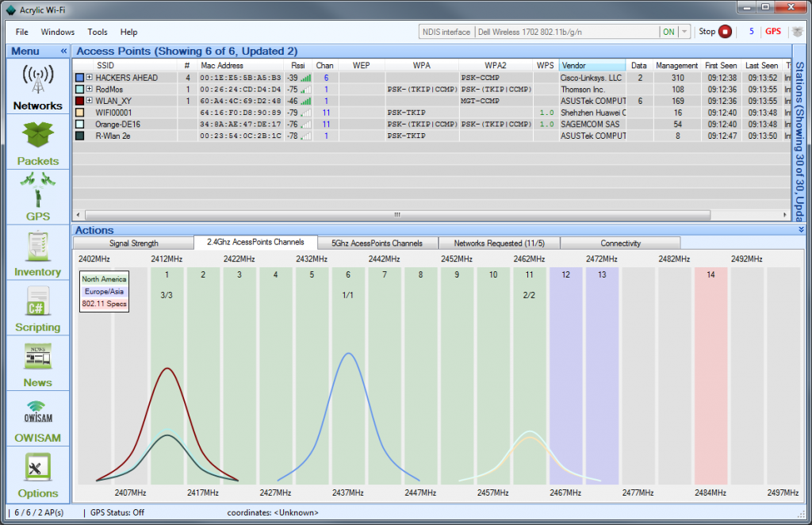Screen dimensions: 812x525
Task: Open the Packets view
Action: [37, 143]
